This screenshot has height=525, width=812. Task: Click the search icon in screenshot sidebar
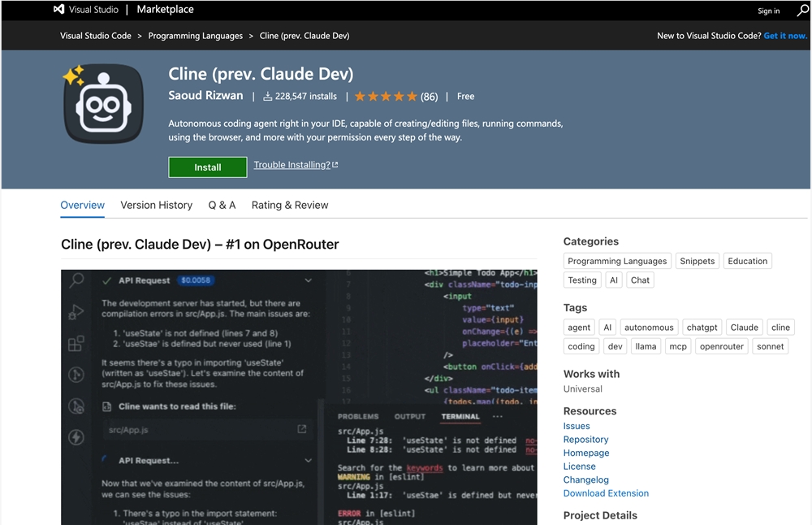76,280
